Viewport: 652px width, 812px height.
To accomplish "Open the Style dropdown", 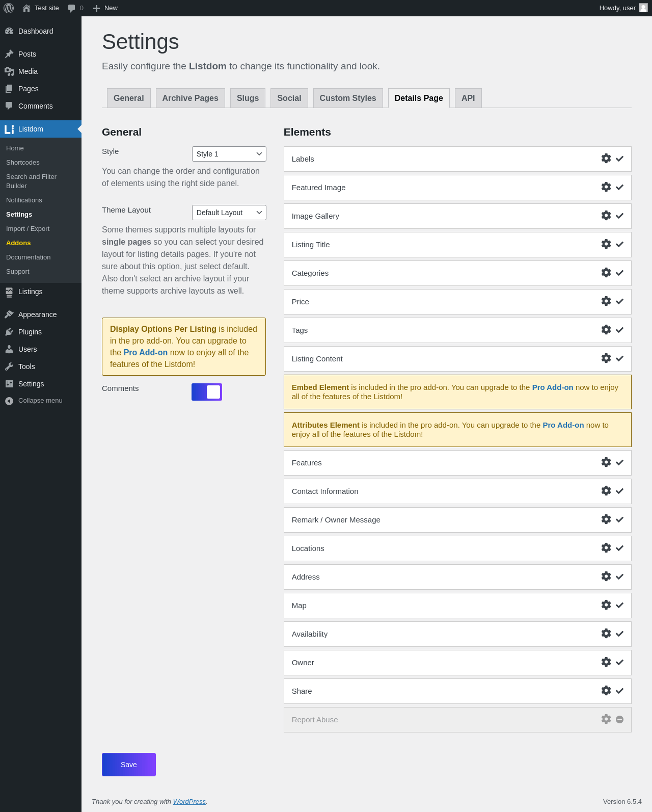I will [x=229, y=154].
